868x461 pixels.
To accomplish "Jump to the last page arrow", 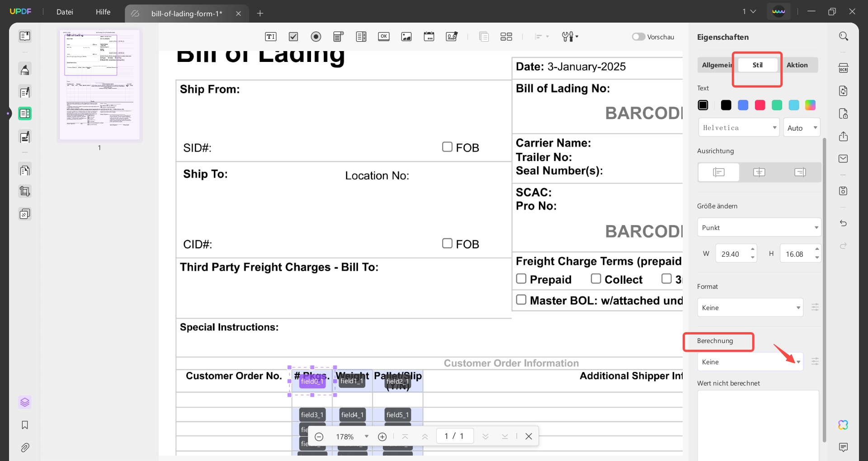I will (505, 437).
